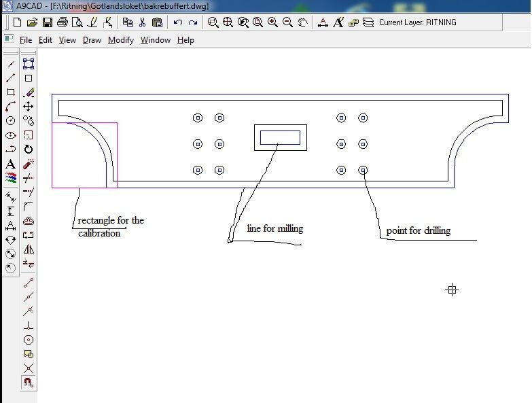
Task: Undo the last action
Action: tap(178, 22)
